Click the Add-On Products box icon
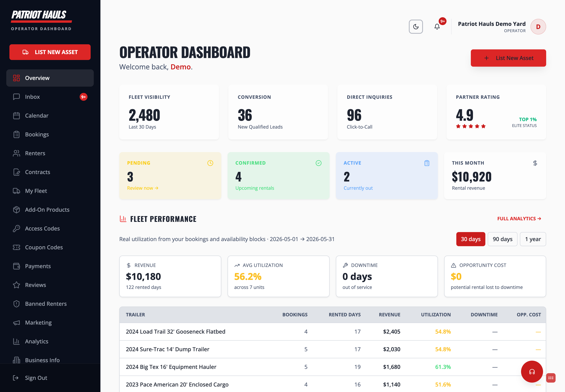The width and height of the screenshot is (565, 392). click(x=16, y=210)
